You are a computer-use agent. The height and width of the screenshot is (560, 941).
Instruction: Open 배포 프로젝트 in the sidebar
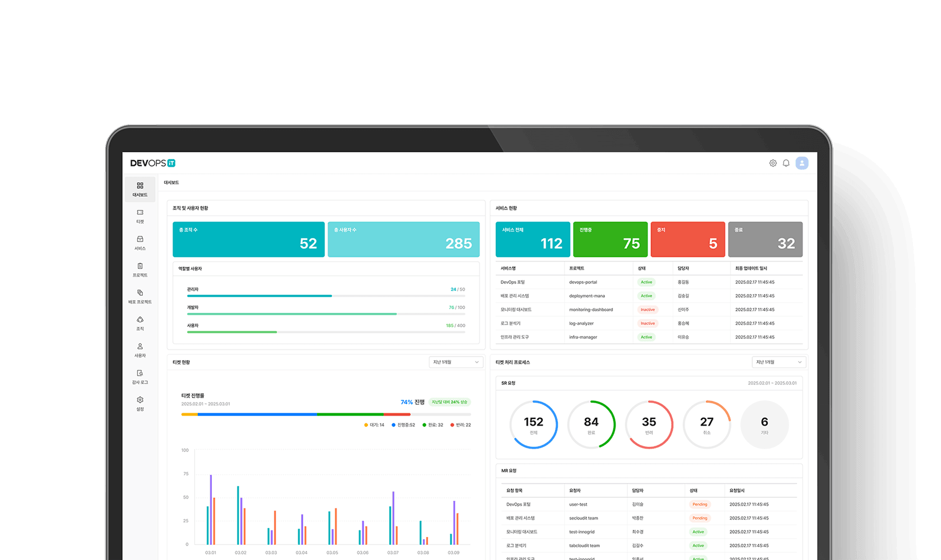(140, 297)
